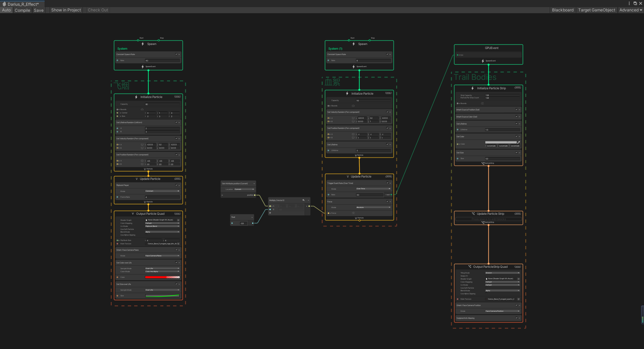Open the Blackboard panel
644x349 pixels.
tap(562, 10)
